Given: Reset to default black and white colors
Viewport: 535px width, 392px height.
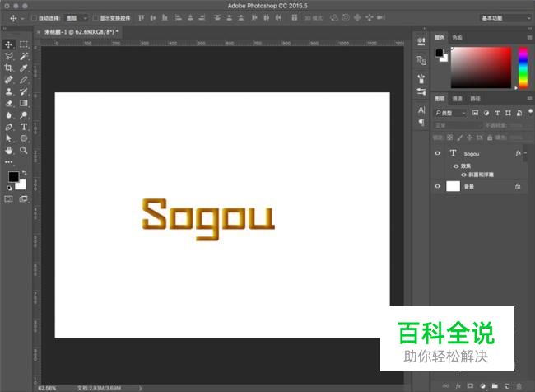Looking at the screenshot, I should [x=10, y=188].
